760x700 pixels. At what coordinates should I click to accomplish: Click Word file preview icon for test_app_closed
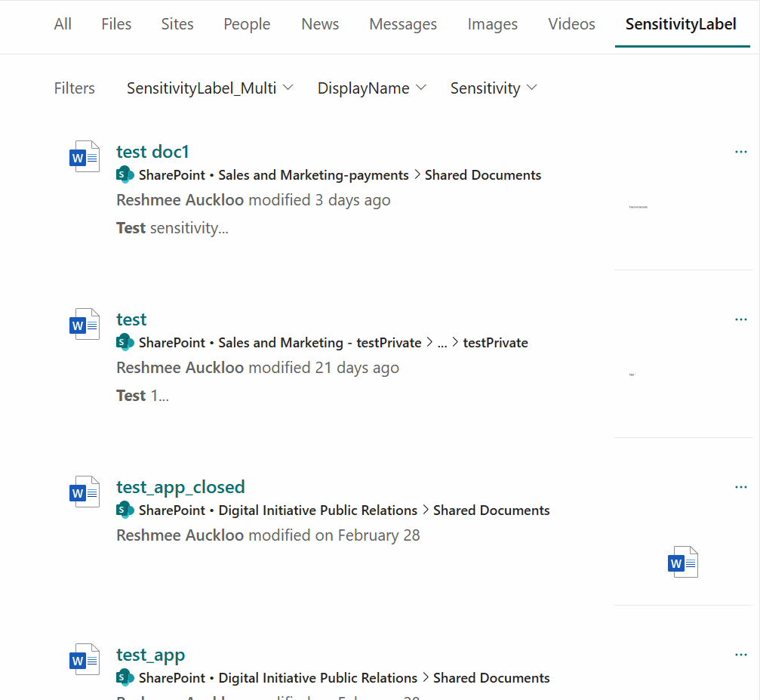click(683, 563)
